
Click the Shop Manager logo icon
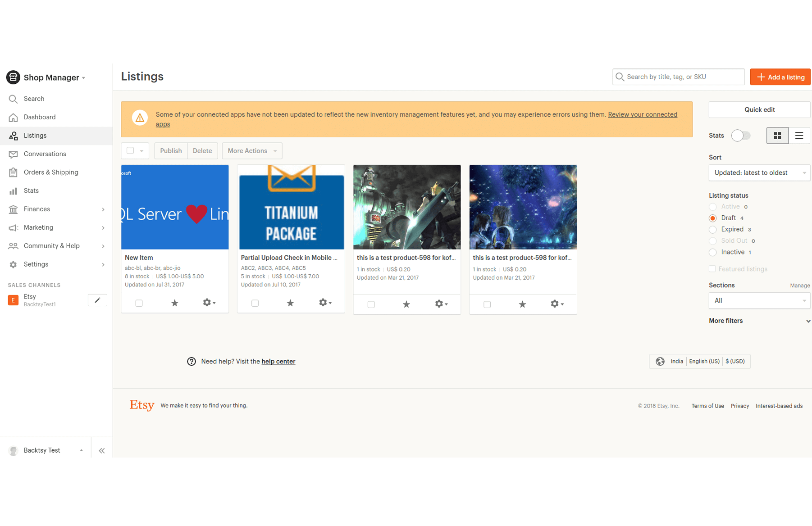pyautogui.click(x=13, y=77)
